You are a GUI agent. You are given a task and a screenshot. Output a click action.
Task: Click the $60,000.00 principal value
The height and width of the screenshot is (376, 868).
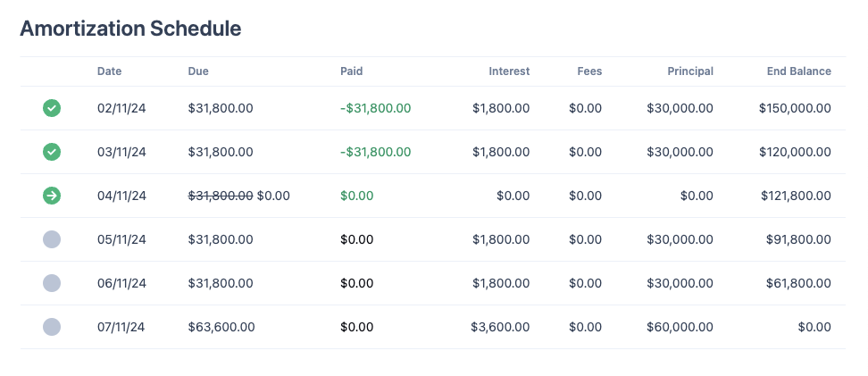[x=680, y=327]
